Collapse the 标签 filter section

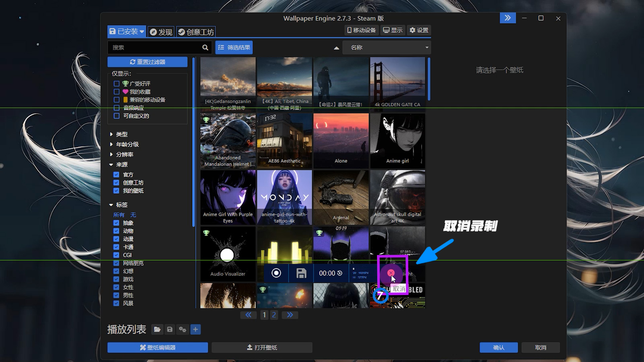119,205
